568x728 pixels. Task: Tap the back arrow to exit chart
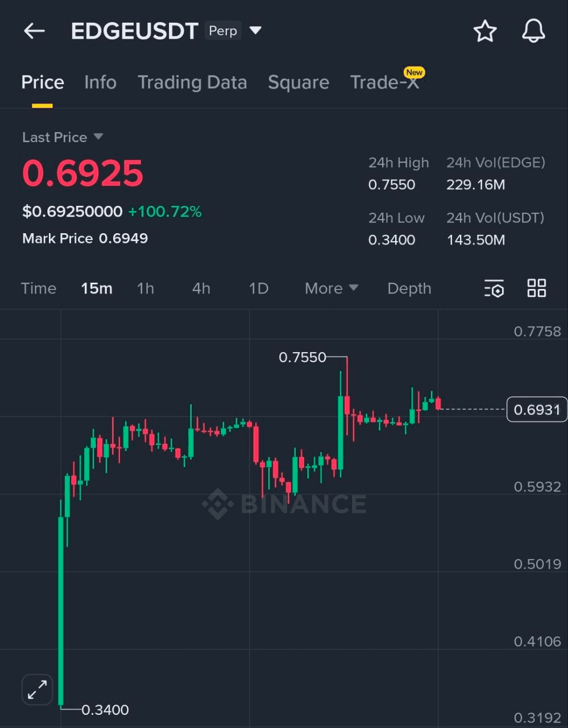click(34, 31)
